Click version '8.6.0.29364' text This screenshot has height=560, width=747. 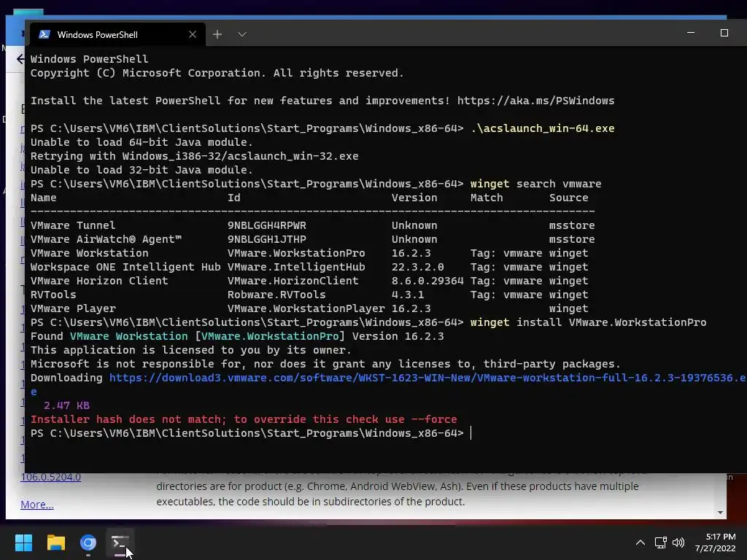click(x=427, y=281)
